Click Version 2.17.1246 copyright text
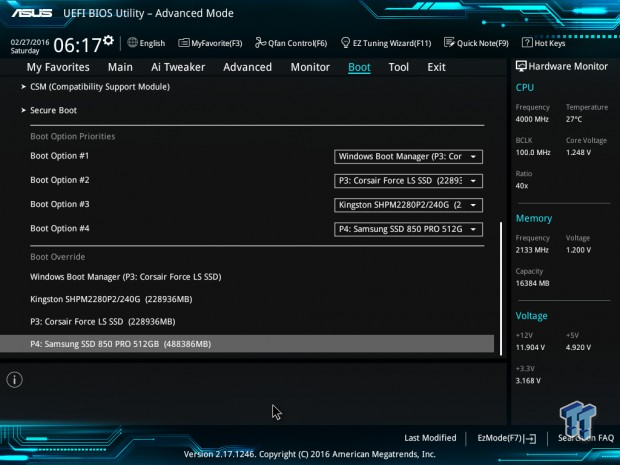Image resolution: width=620 pixels, height=465 pixels. coord(310,454)
